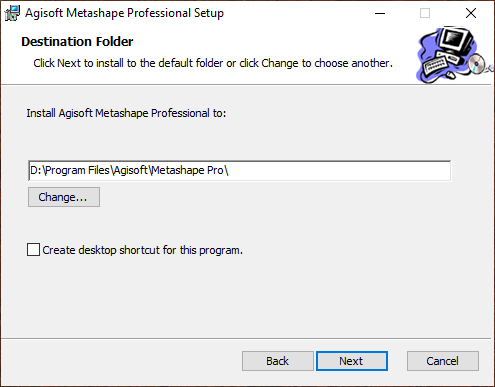Click into the destination folder path field

coord(239,171)
